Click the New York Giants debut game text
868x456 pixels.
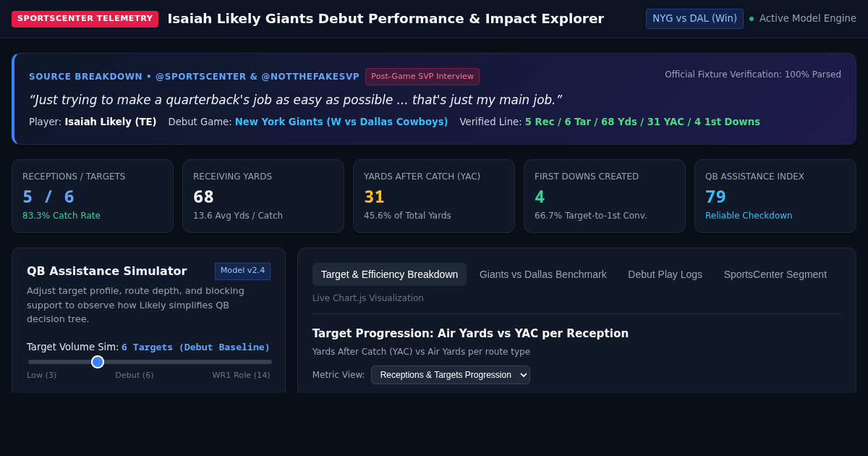341,122
